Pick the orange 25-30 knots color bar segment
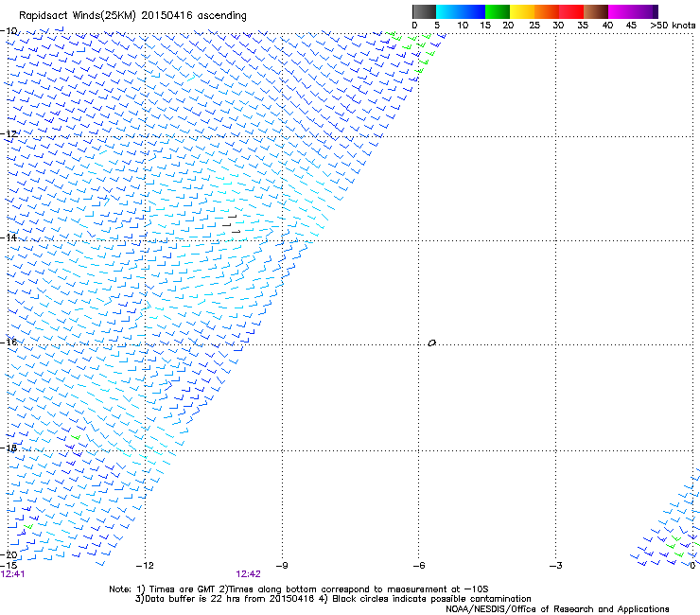Image resolution: width=700 pixels, height=615 pixels. (x=547, y=11)
